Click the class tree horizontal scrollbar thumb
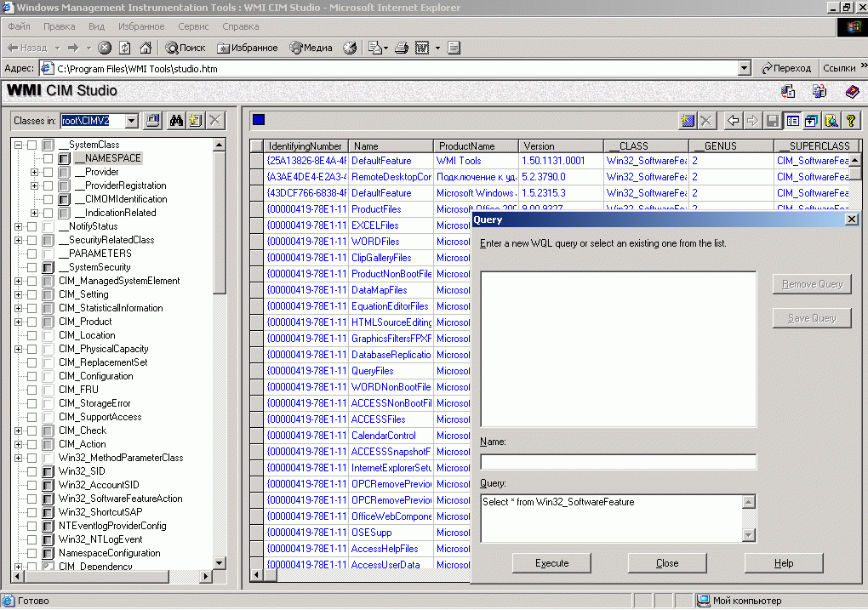Viewport: 868px width, 610px height. point(96,577)
